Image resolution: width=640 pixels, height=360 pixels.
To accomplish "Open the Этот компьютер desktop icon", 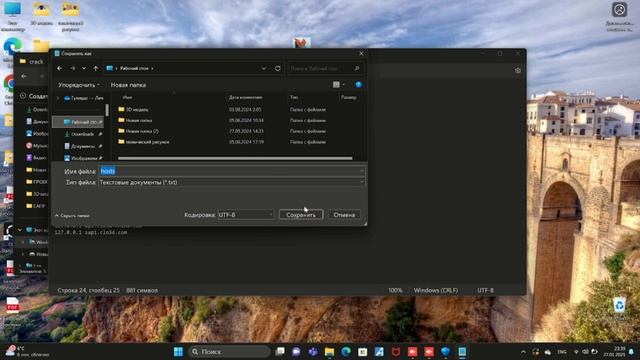I will click(x=13, y=17).
